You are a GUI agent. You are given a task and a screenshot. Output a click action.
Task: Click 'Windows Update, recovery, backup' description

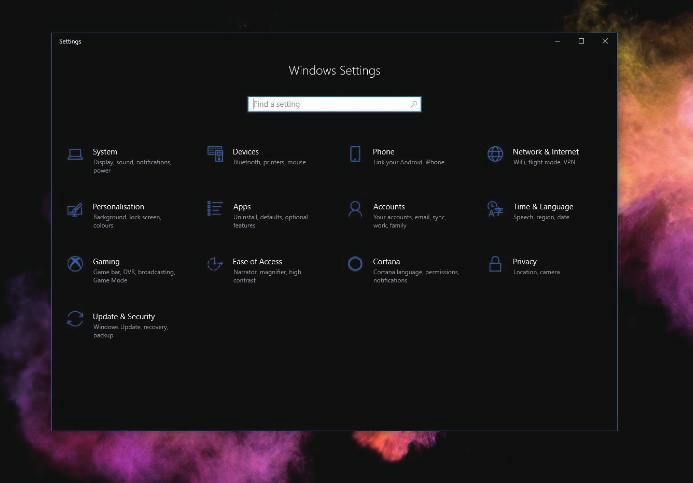click(130, 331)
